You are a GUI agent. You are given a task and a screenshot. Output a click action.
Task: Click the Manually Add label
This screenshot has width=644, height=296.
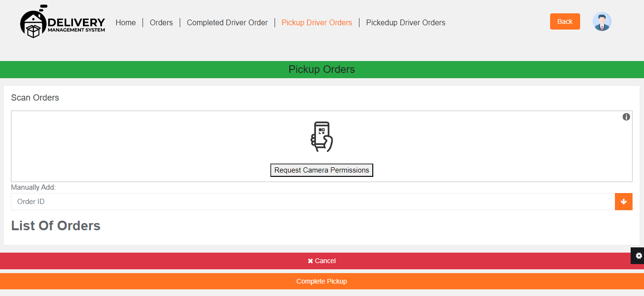(33, 187)
